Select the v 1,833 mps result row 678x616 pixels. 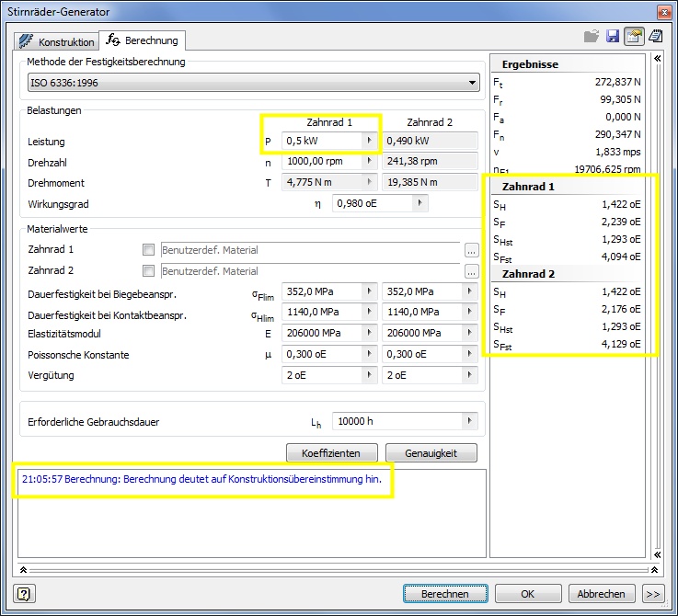567,152
